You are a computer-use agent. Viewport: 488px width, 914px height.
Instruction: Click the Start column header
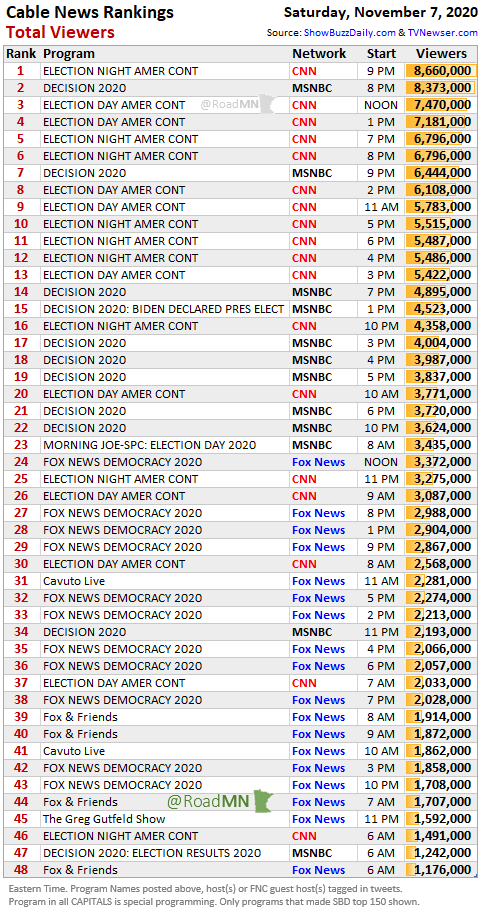point(381,54)
